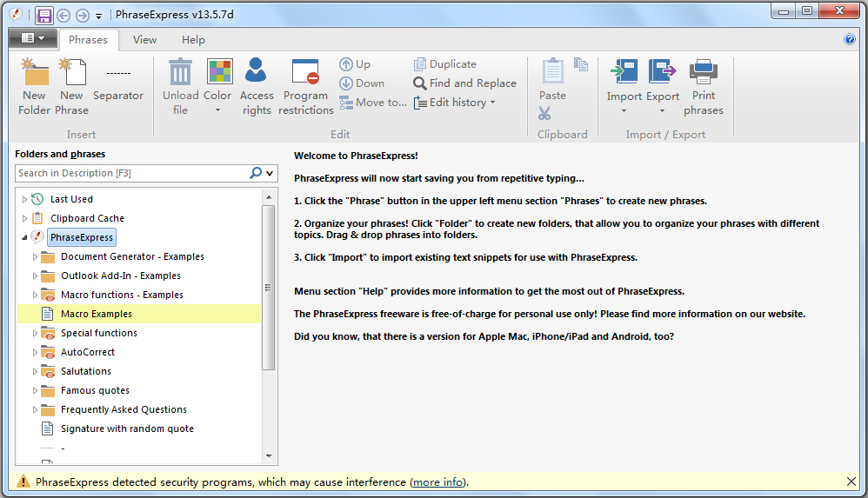Collapse the PhraseExpress root node
Screen dimensions: 868x498
tap(24, 237)
